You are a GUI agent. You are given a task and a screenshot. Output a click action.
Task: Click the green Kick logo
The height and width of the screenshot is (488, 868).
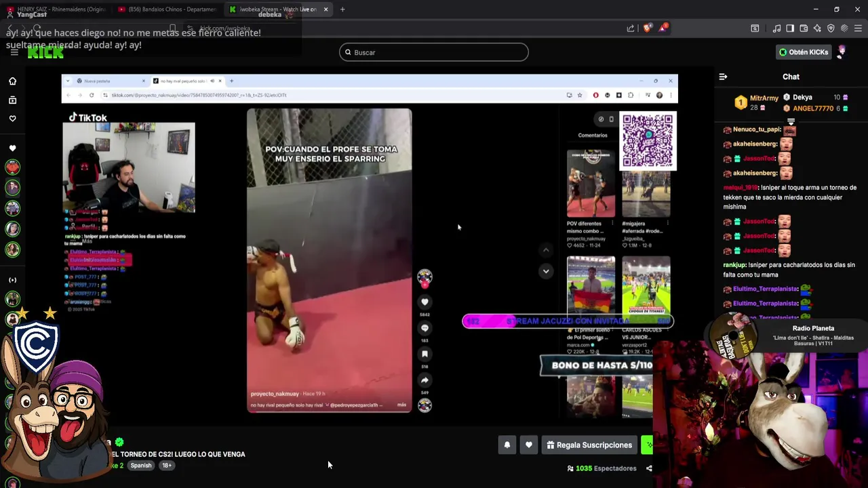click(x=45, y=53)
